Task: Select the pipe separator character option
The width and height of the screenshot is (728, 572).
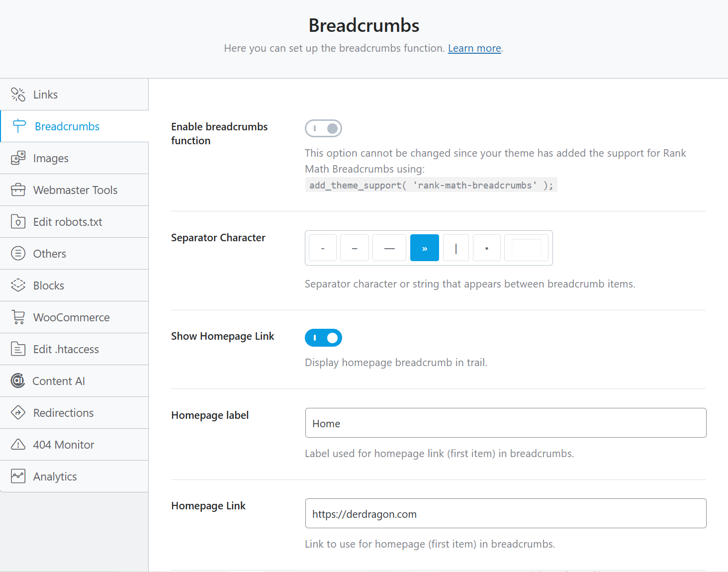Action: (456, 248)
